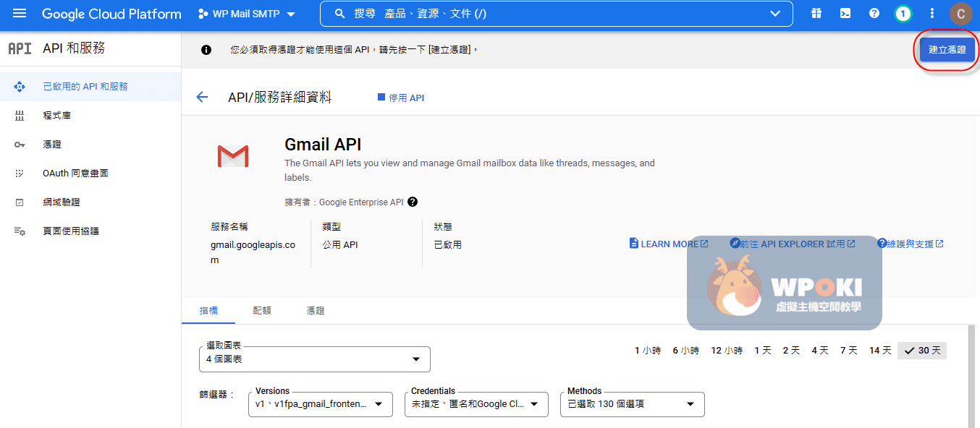980x428 pixels.
Task: Click the gift icon in top bar
Action: pyautogui.click(x=816, y=14)
